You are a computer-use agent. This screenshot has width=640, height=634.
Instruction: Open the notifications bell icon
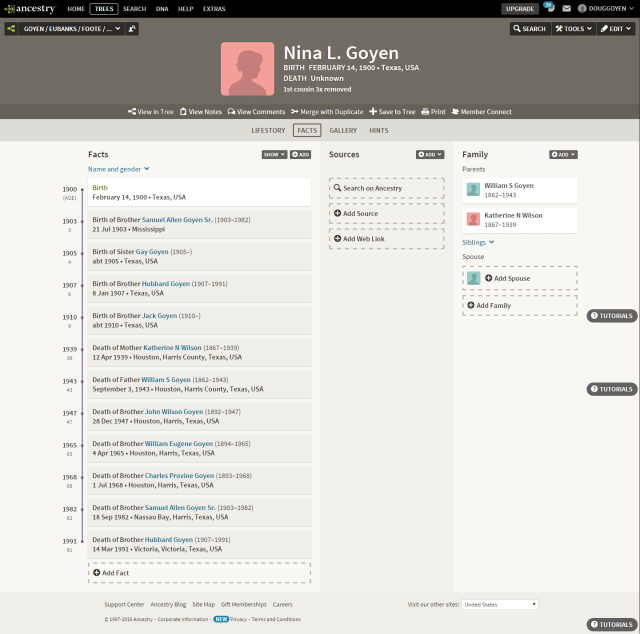pos(549,7)
